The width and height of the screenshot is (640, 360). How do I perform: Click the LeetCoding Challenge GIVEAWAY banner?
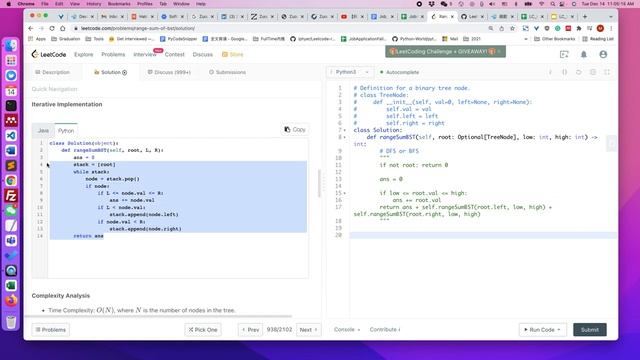(x=445, y=52)
